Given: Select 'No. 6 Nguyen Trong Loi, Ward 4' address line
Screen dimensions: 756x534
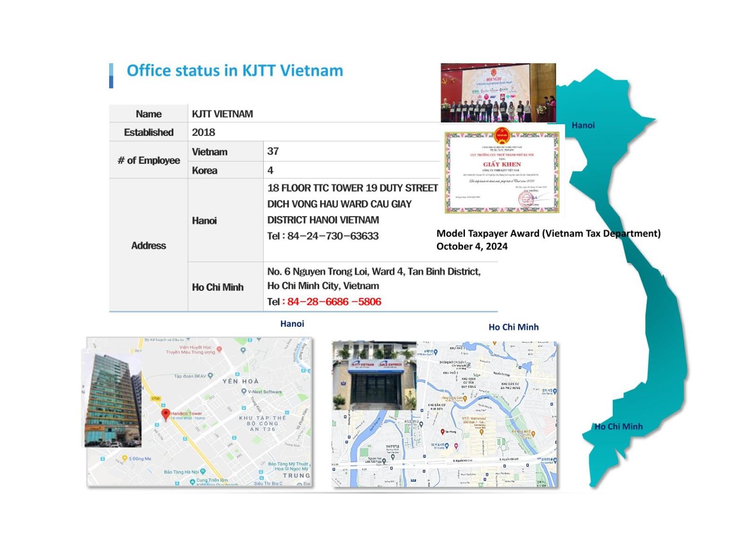Looking at the screenshot, I should tap(374, 271).
